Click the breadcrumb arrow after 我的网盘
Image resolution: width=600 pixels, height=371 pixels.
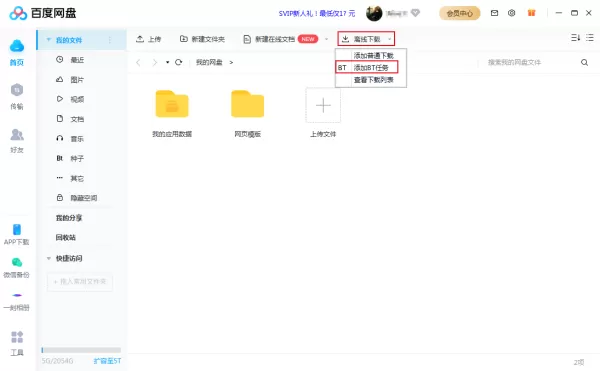click(x=231, y=62)
